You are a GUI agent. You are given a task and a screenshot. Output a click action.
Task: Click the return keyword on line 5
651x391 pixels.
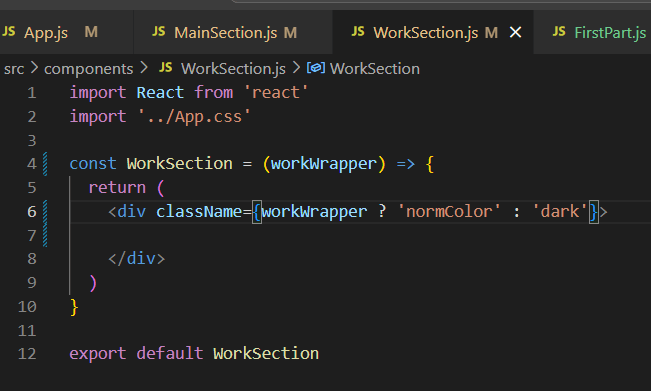click(117, 188)
